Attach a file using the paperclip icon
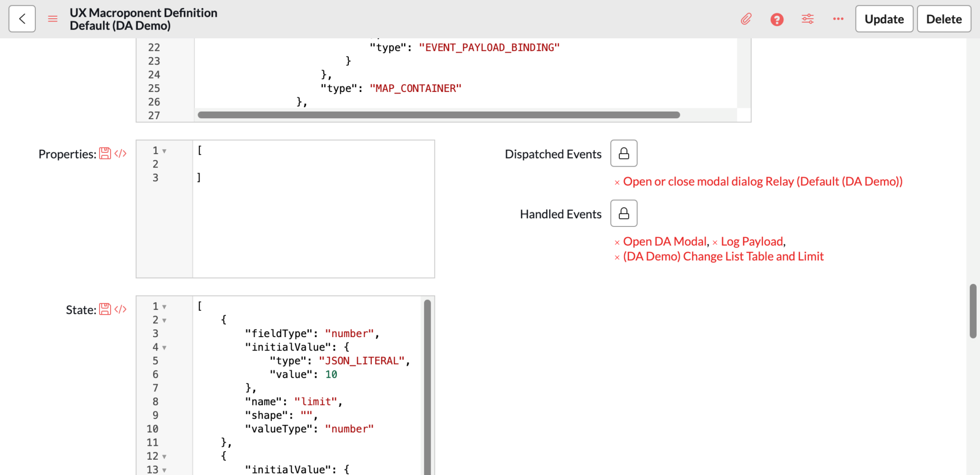 point(746,19)
